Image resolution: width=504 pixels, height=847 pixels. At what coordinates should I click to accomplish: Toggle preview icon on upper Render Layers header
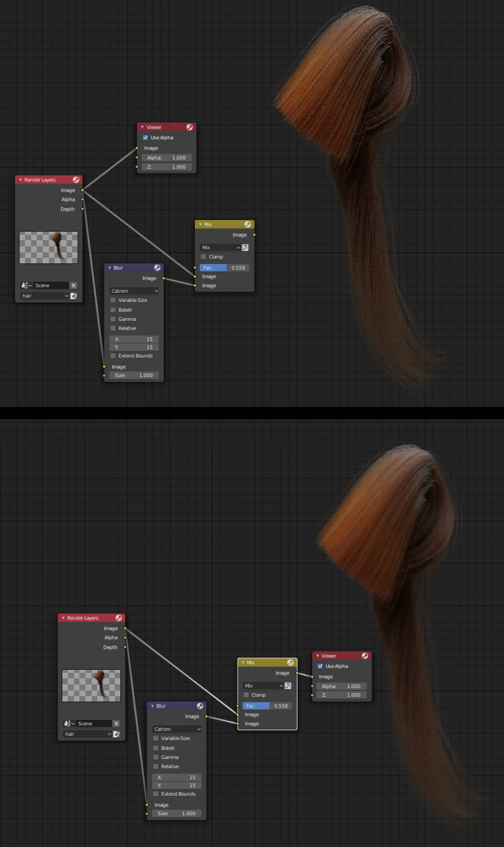tap(76, 180)
